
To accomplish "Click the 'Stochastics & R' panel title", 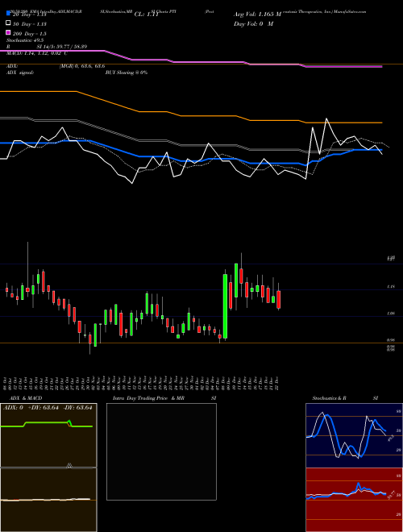I will click(x=330, y=398).
